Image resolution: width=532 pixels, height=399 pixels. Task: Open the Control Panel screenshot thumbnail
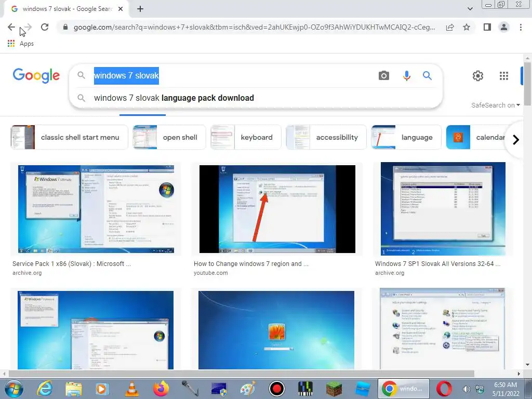coord(443,329)
